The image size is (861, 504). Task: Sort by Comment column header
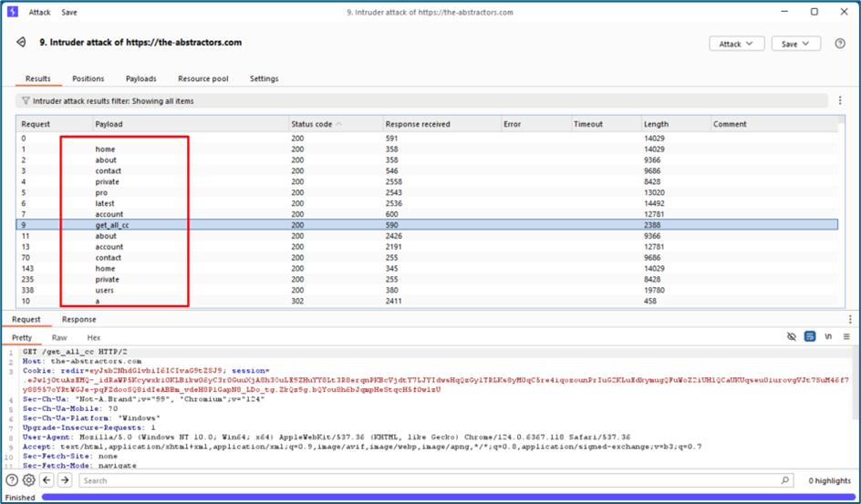[774, 124]
